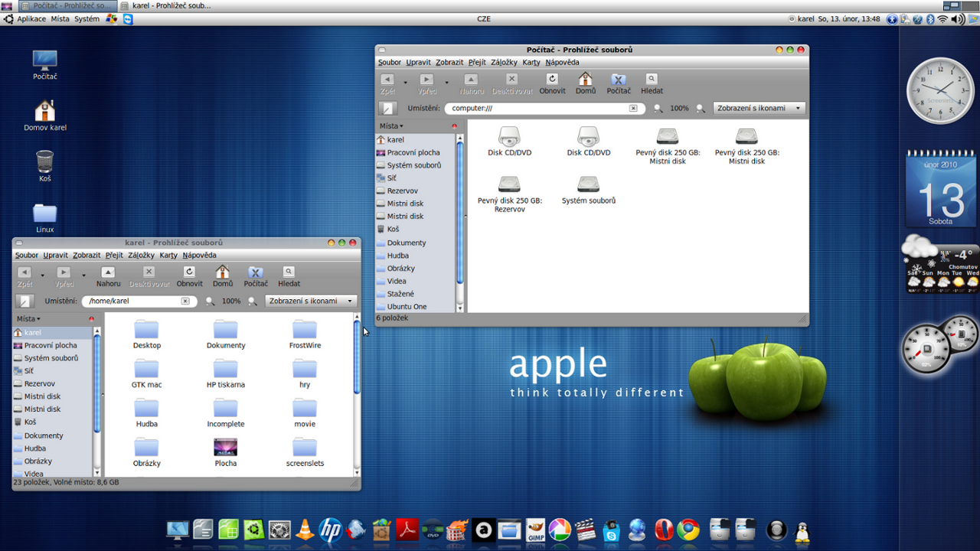Open Skype from the dock
Image resolution: width=980 pixels, height=551 pixels.
pyautogui.click(x=611, y=530)
